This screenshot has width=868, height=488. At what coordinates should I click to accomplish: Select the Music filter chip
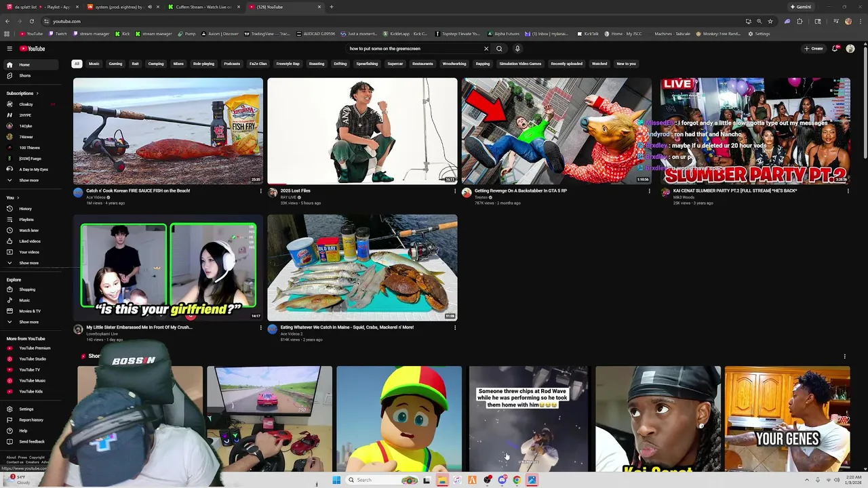[x=94, y=64]
